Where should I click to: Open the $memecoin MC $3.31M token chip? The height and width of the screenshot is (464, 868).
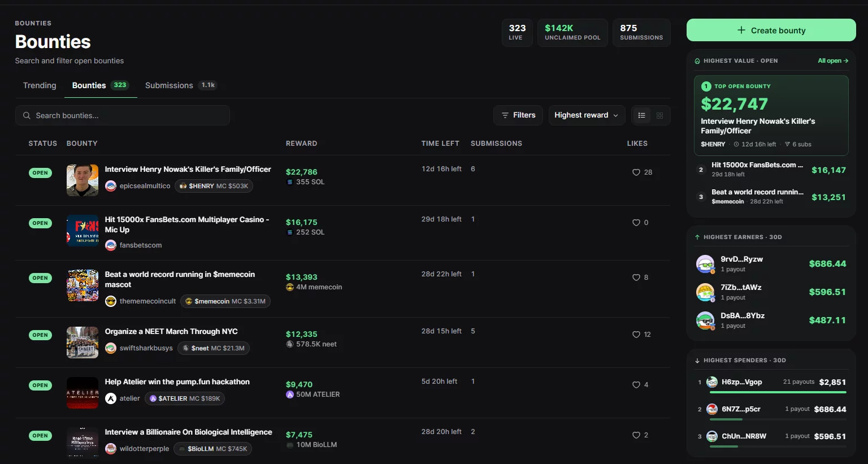point(225,301)
